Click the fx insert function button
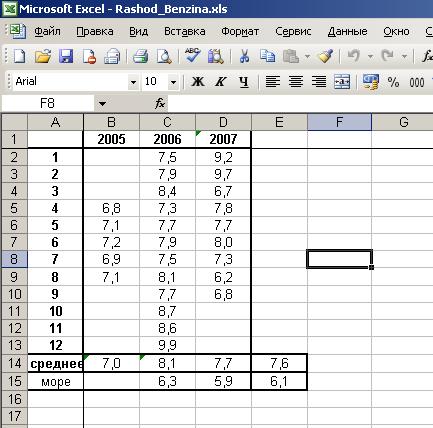This screenshot has width=433, height=428. tap(160, 104)
